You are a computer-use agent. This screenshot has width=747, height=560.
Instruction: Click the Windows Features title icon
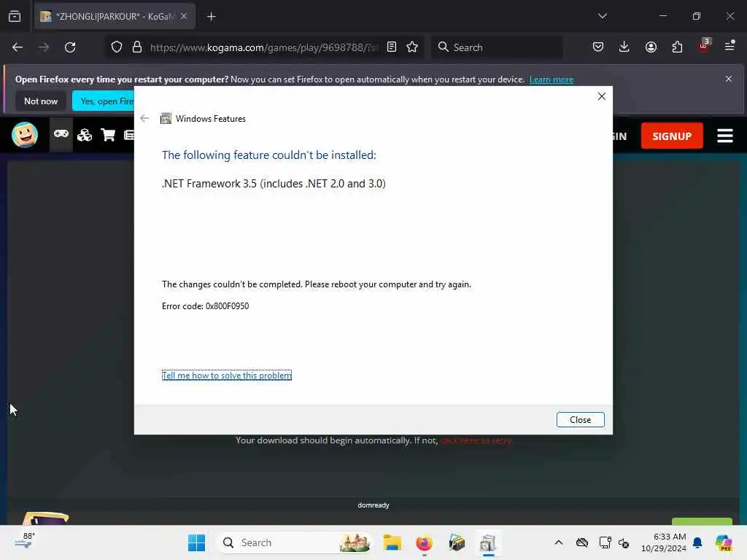(166, 119)
